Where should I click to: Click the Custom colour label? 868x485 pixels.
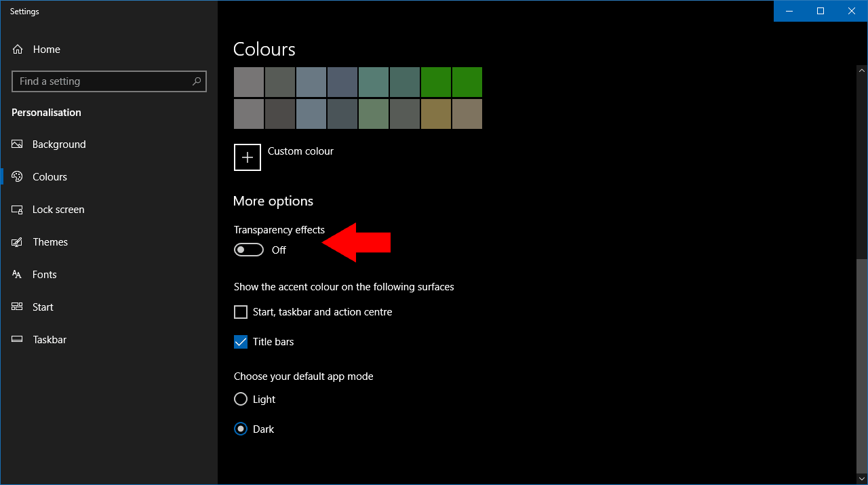click(x=300, y=151)
